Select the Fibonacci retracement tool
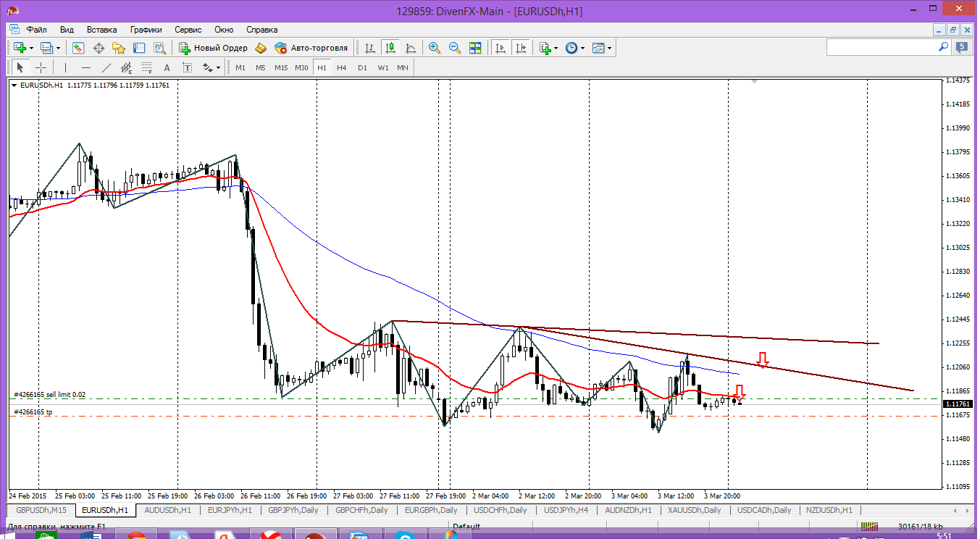The image size is (980, 539). (x=147, y=67)
